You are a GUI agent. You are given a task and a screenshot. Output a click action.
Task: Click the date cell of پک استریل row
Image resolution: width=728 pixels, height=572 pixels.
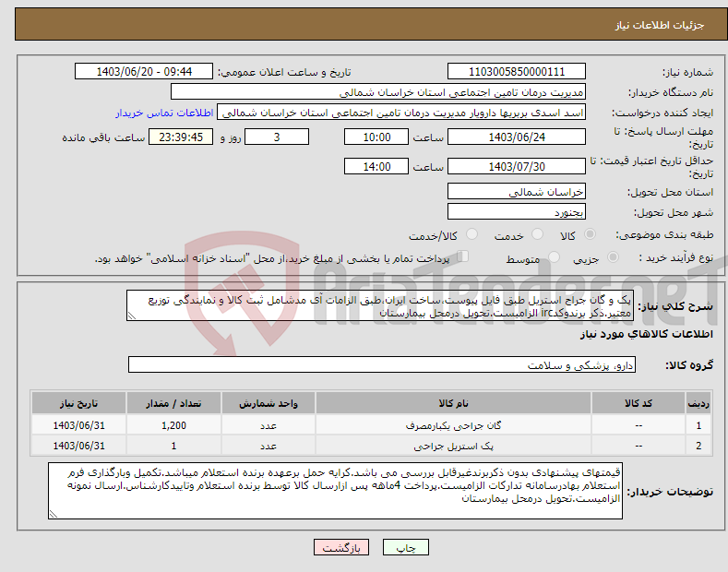78,446
